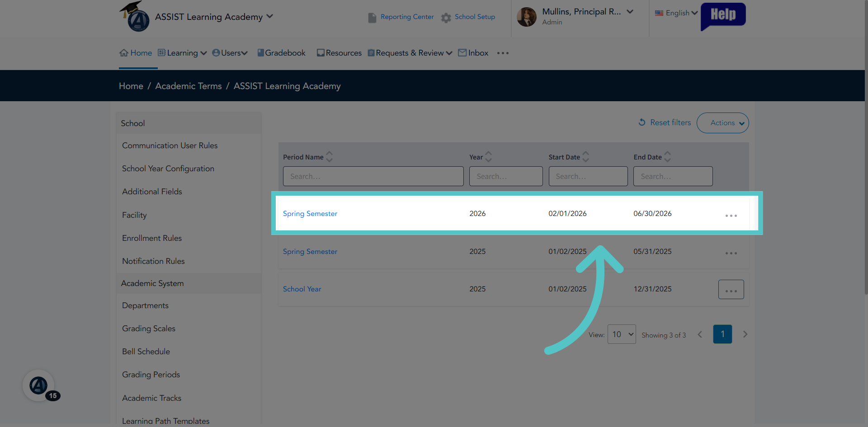Open the Resources menu item

click(339, 53)
